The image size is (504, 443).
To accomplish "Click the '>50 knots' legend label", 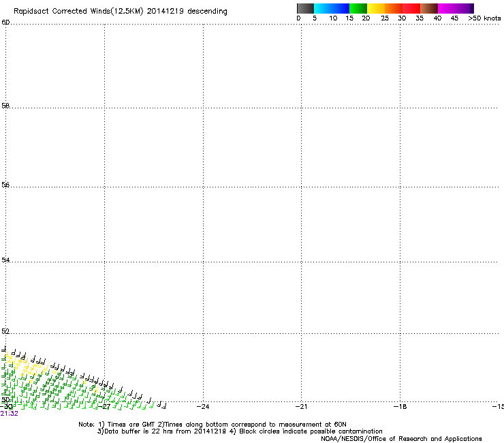I will (x=484, y=18).
